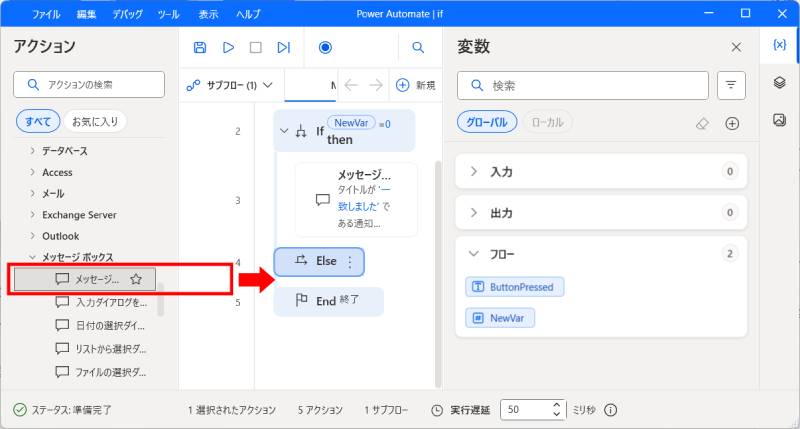Click the Save flow icon
The height and width of the screenshot is (429, 800).
point(200,47)
